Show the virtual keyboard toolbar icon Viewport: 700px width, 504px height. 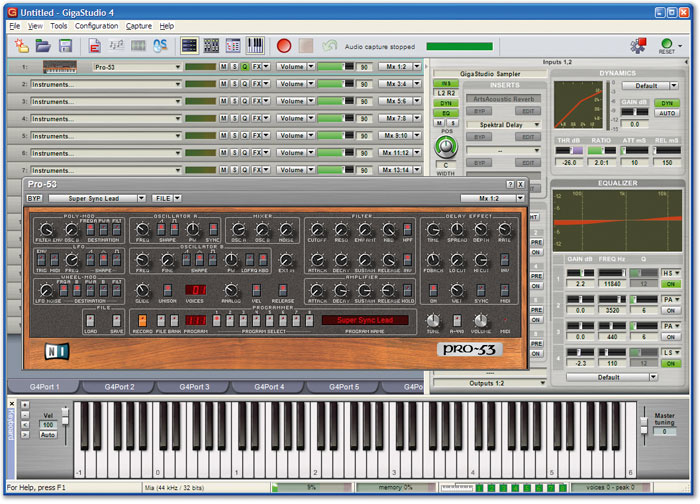(255, 46)
